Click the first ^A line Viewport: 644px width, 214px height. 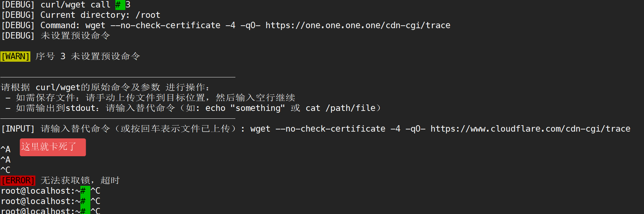6,149
